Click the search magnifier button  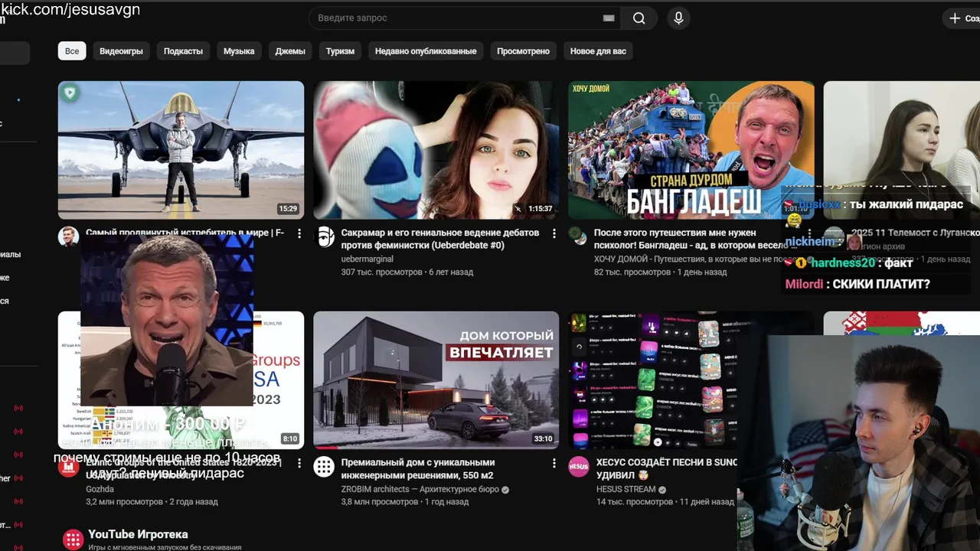click(639, 18)
